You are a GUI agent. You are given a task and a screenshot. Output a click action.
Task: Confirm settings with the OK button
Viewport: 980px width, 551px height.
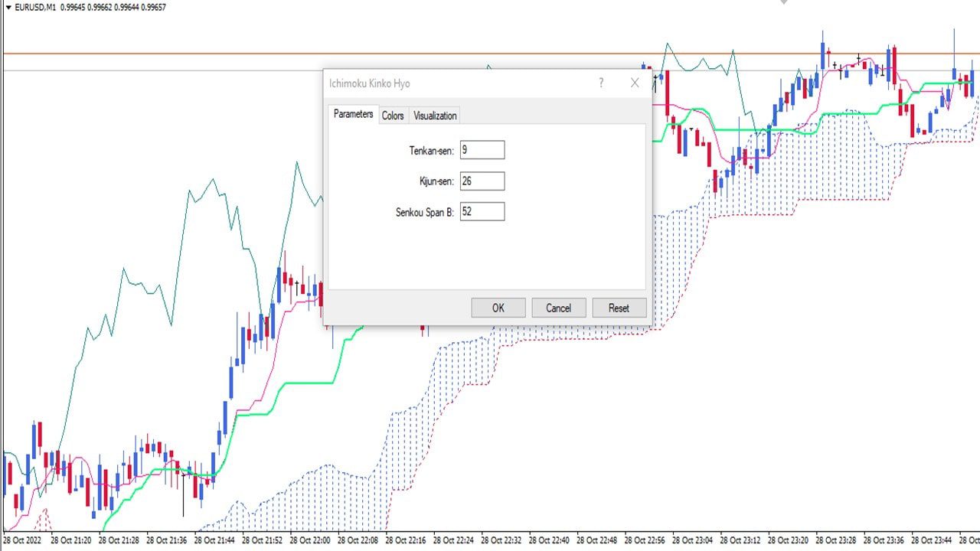coord(498,308)
